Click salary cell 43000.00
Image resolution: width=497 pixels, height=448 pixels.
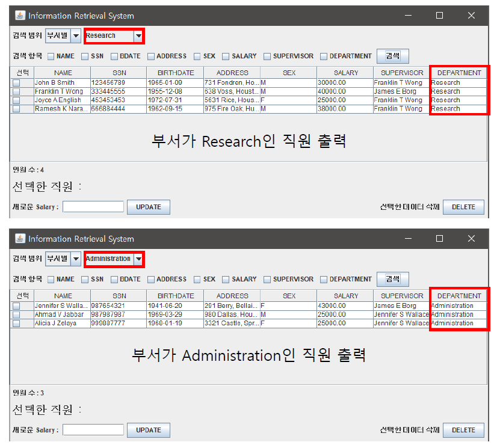[345, 305]
